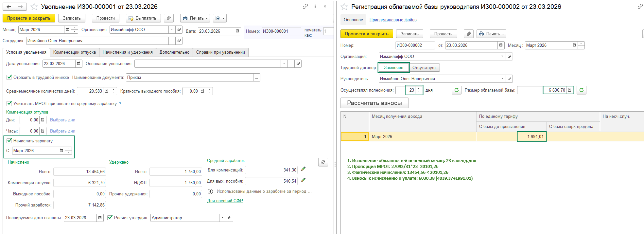Open calendar for Планируемая дата выплаты
644x234 pixels.
100,218
